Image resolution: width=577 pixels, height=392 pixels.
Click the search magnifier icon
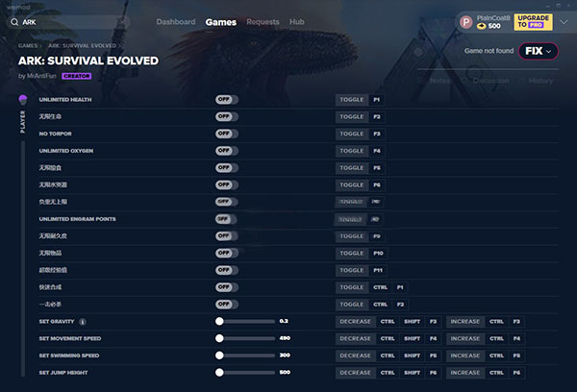tap(14, 22)
